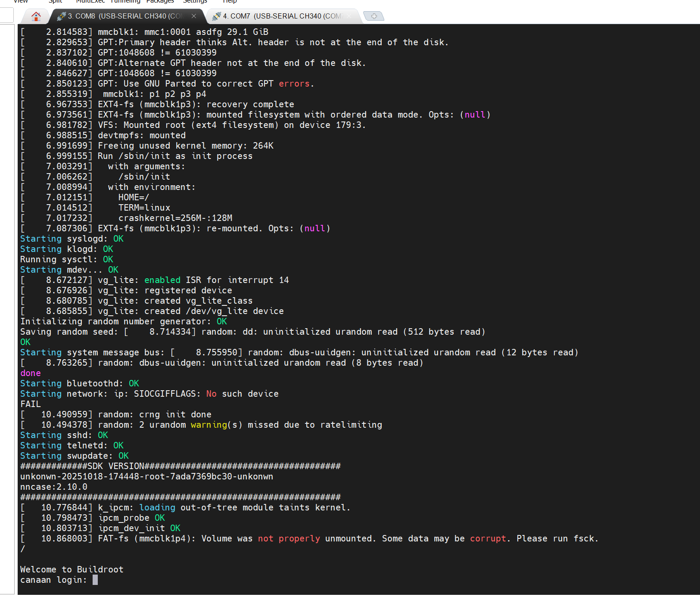The width and height of the screenshot is (700, 597).
Task: Open a new tab with plus button
Action: click(373, 16)
